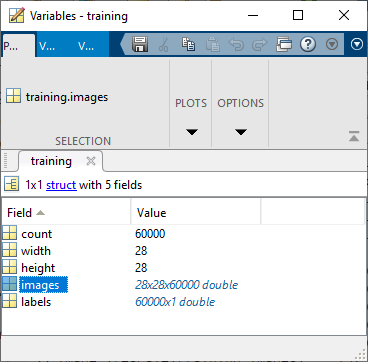Click the Switch Windows icon
368x362 pixels.
click(x=284, y=44)
